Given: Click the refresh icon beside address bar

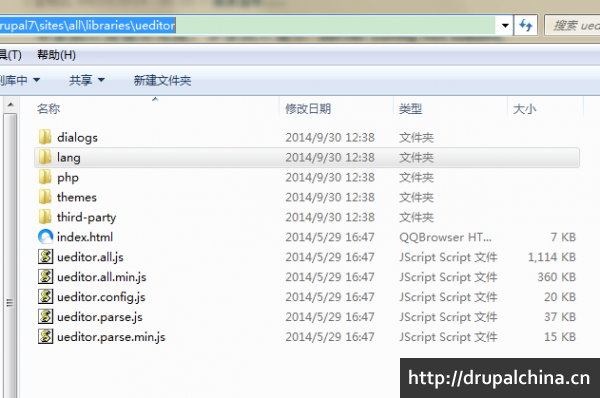Looking at the screenshot, I should click(526, 25).
